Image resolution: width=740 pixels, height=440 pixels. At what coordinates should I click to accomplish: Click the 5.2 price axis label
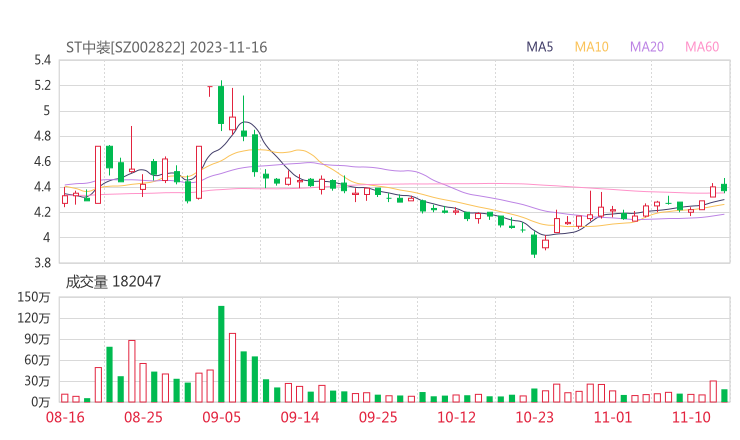[42, 85]
